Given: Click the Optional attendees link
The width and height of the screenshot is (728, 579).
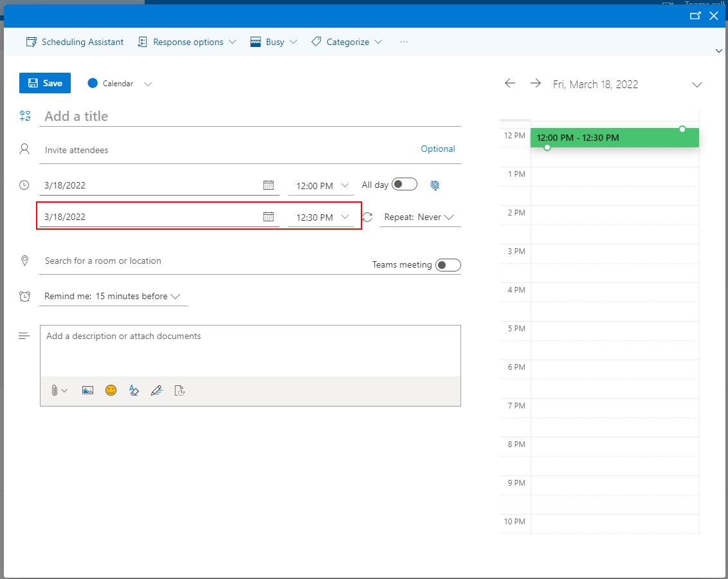Looking at the screenshot, I should point(437,149).
